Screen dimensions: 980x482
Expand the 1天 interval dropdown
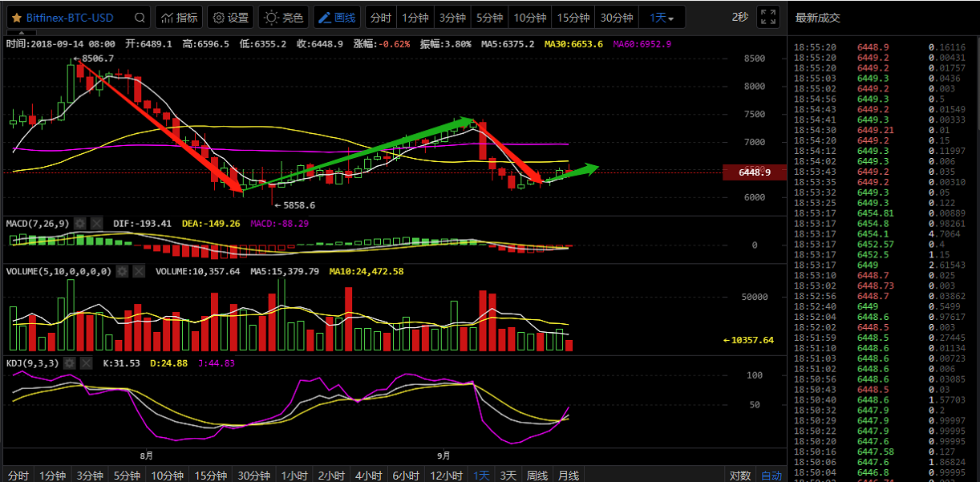tap(662, 18)
